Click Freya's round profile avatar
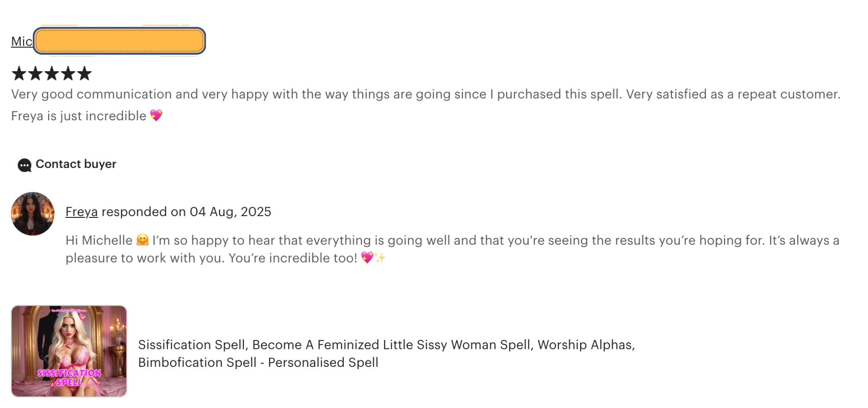 click(33, 214)
